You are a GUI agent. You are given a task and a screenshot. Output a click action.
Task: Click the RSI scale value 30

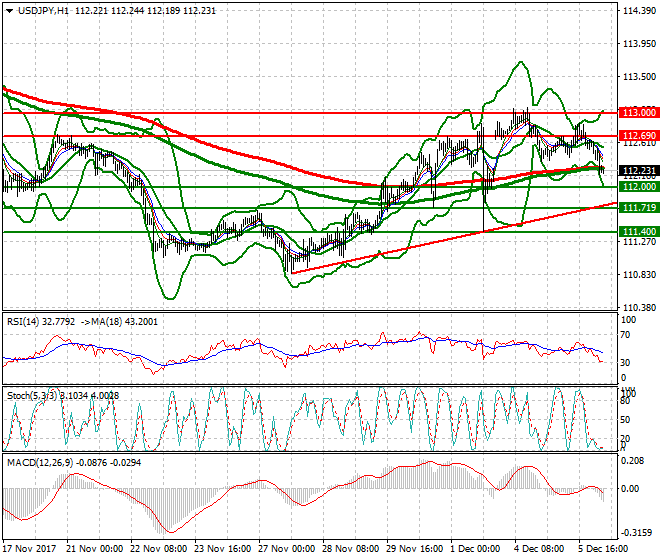click(x=625, y=363)
